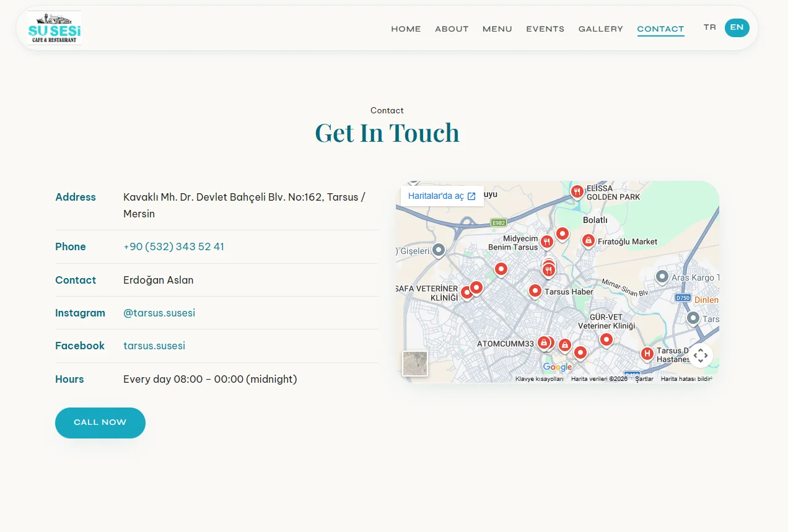Screen dimensions: 788x532
Task: Click the "Get In Touch" heading
Action: pos(387,133)
